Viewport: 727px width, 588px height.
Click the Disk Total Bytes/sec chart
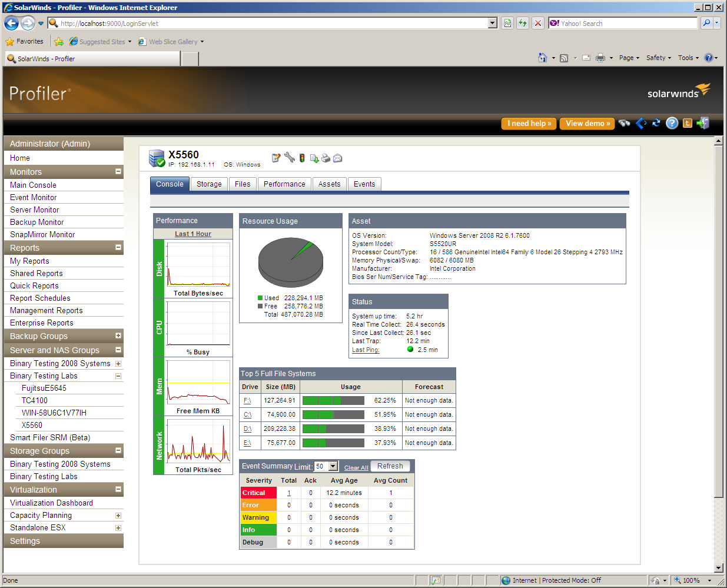pos(198,264)
